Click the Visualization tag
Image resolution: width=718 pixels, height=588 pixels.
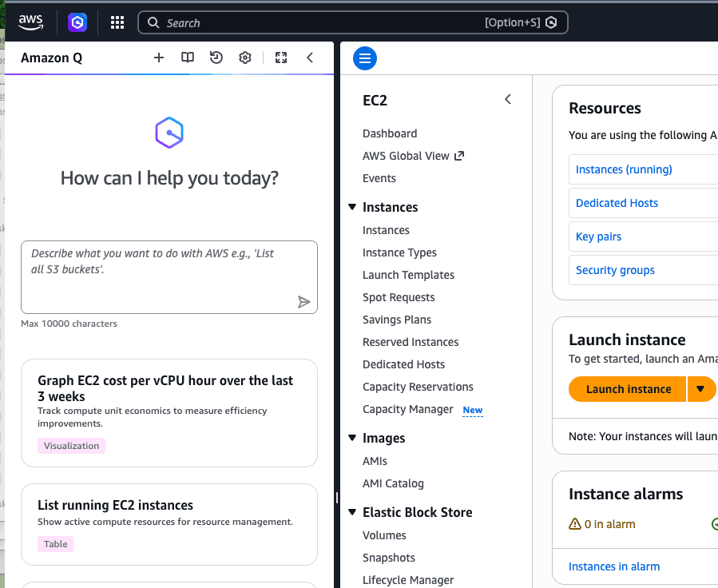[x=71, y=446]
